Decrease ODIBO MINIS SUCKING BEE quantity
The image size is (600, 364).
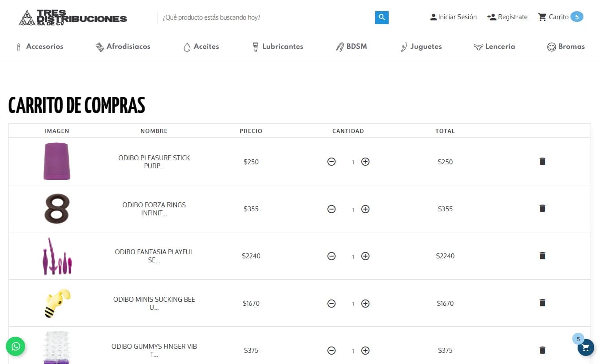(331, 304)
